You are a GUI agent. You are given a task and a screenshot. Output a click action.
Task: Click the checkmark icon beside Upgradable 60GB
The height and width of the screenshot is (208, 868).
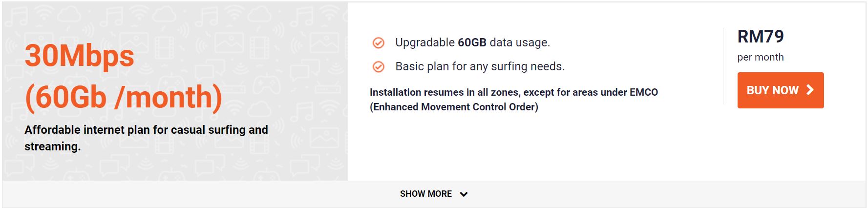[378, 43]
